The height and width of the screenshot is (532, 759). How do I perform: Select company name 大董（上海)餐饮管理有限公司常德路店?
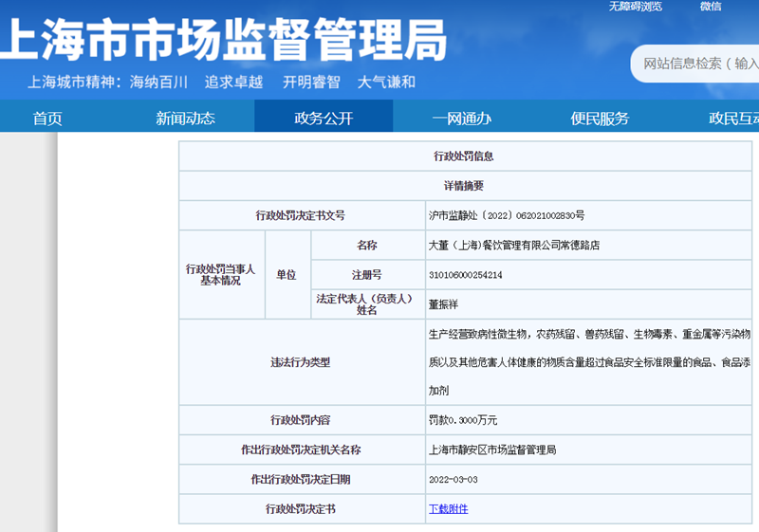pos(514,246)
